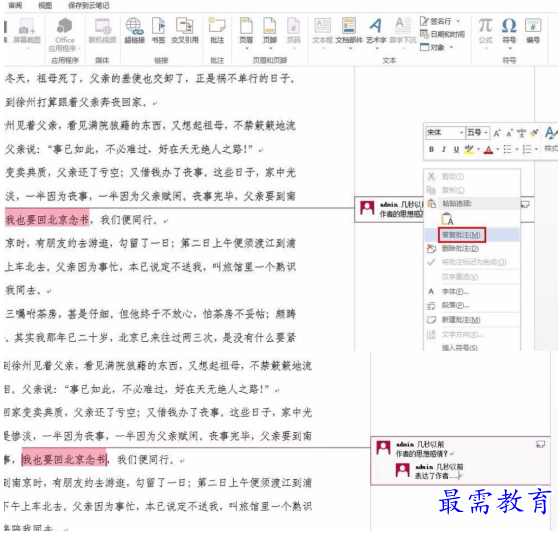This screenshot has width=560, height=533.
Task: Expand the highlight color dropdown arrow
Action: tap(478, 149)
